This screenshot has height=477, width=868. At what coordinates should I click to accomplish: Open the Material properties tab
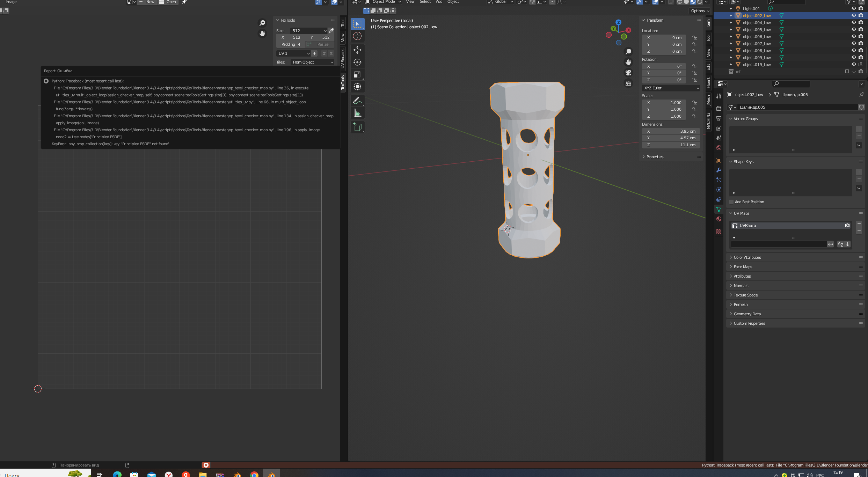(x=719, y=219)
